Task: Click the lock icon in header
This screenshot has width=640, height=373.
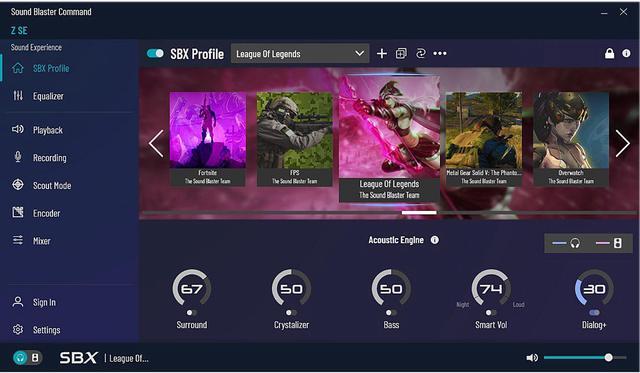Action: pos(609,53)
